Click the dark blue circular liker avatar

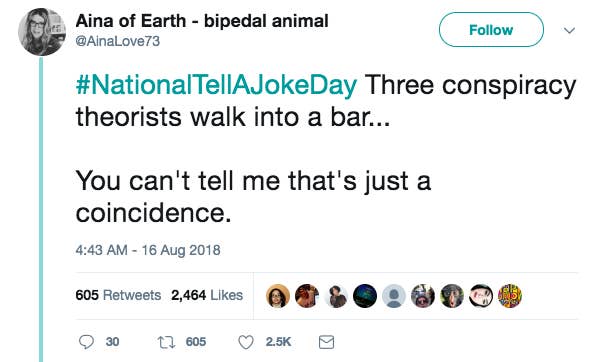pyautogui.click(x=365, y=296)
